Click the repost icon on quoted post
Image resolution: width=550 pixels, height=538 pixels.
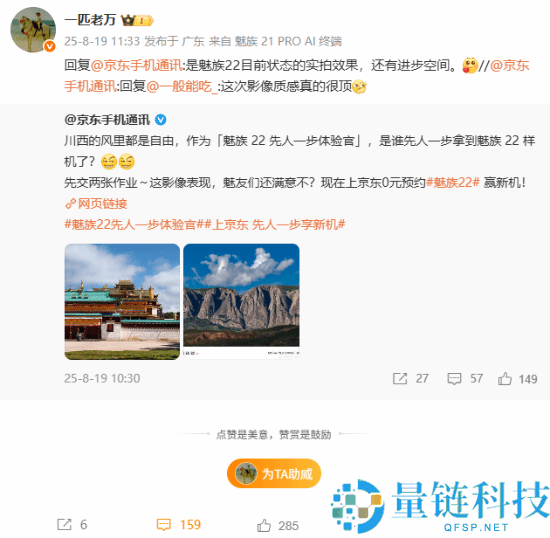400,379
